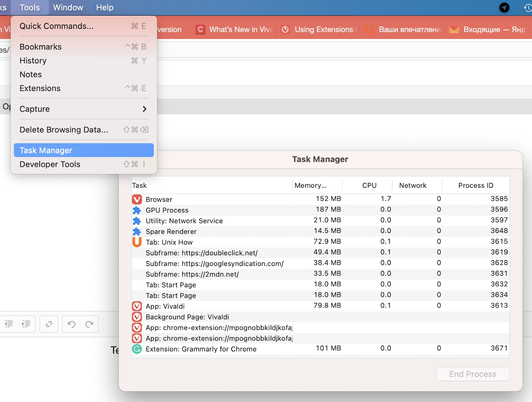Select the Tab: Unix How row
The image size is (532, 402).
pos(321,242)
